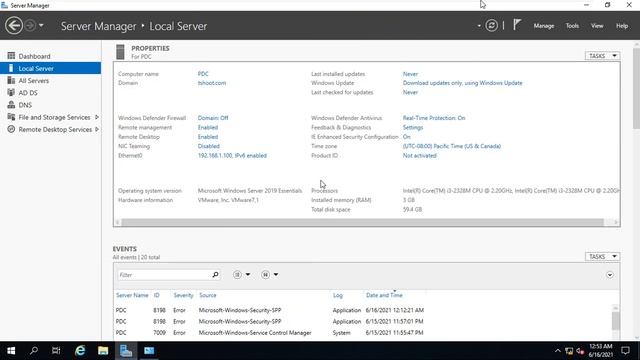Click the properties horizontal scrollbar
The width and height of the screenshot is (640, 360).
pyautogui.click(x=362, y=222)
